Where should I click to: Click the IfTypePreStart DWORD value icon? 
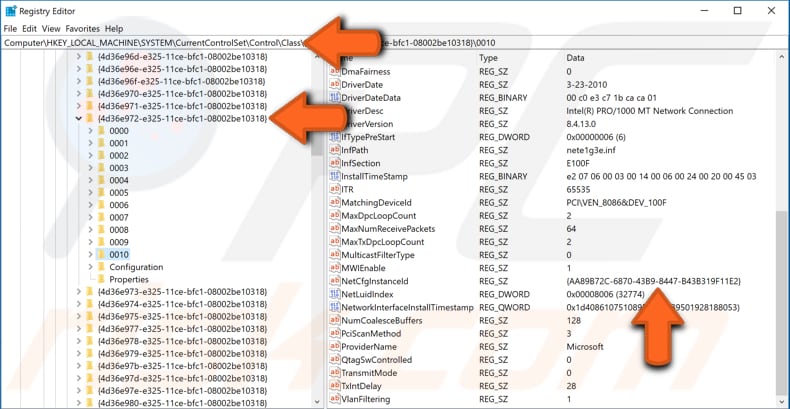coord(335,137)
